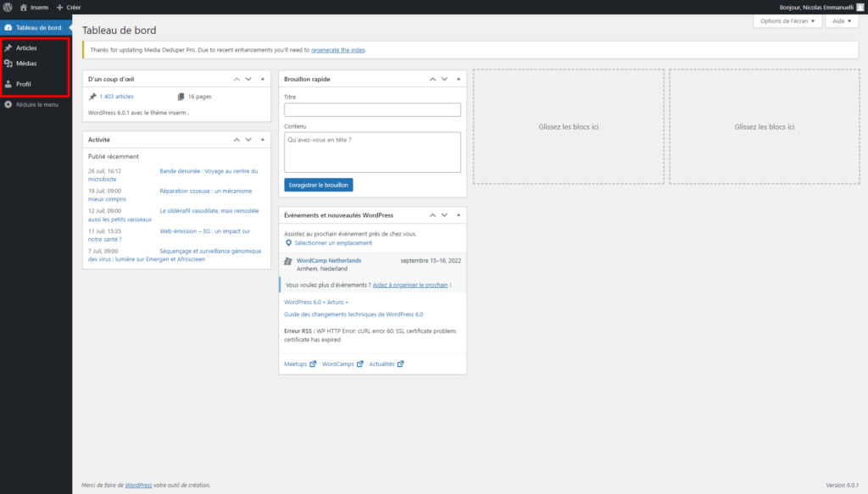Follow the regenerate the index link

(x=338, y=50)
